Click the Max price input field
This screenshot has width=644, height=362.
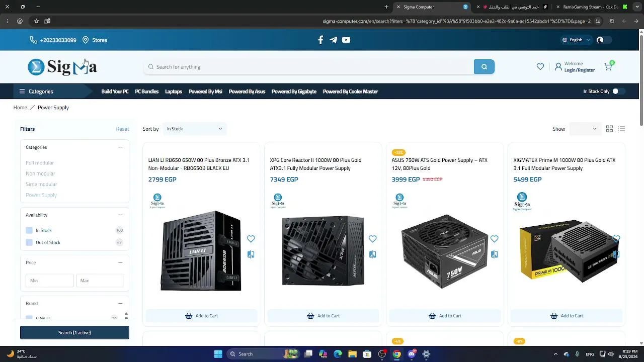(x=100, y=281)
